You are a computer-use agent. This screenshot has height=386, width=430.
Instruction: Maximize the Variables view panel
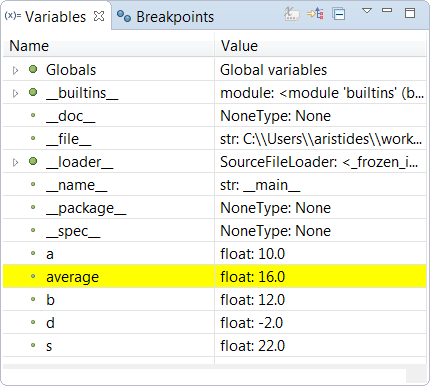tap(410, 13)
